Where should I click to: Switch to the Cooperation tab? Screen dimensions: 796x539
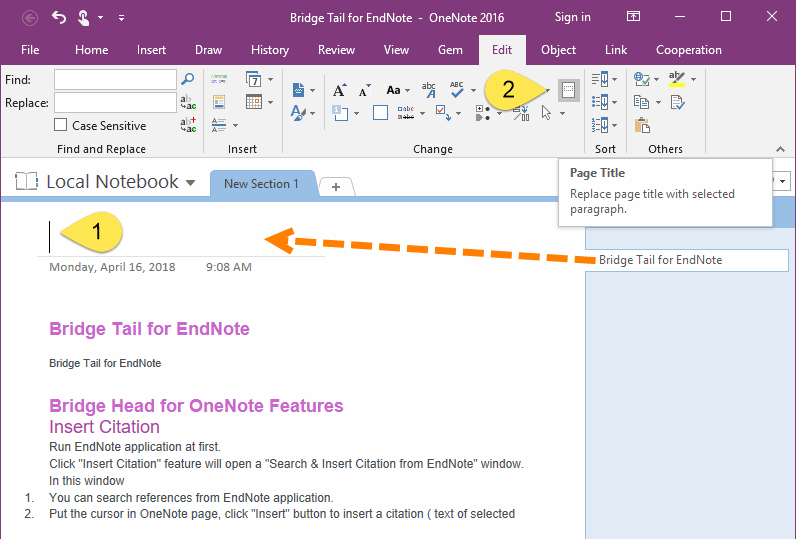(x=689, y=50)
